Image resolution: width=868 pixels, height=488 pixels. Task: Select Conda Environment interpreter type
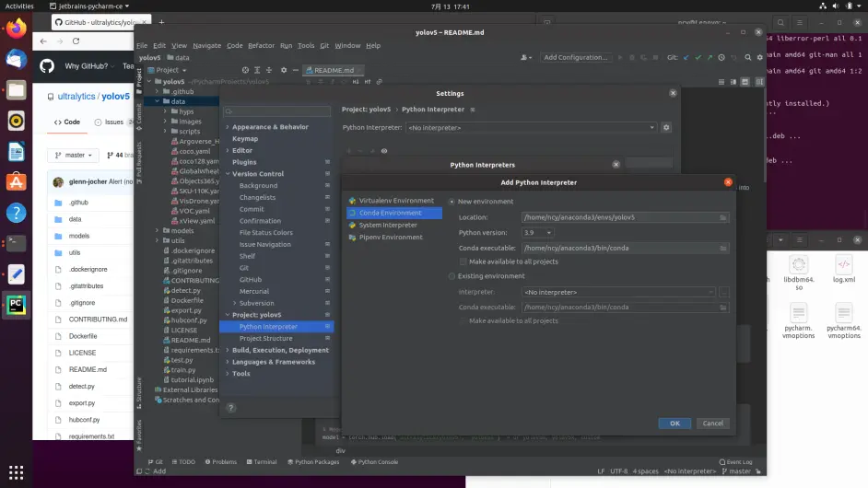click(x=394, y=213)
